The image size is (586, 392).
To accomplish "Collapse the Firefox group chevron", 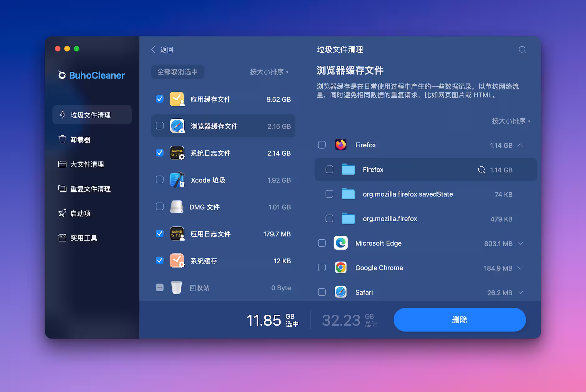I will [520, 145].
